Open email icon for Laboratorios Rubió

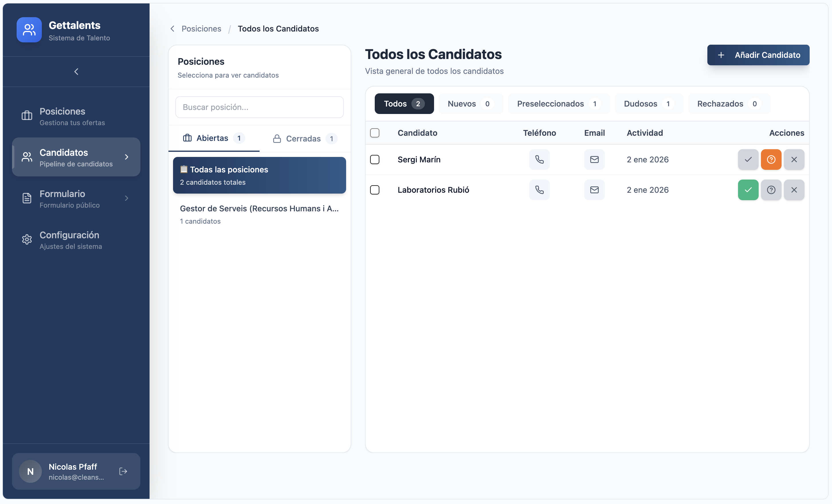click(594, 190)
